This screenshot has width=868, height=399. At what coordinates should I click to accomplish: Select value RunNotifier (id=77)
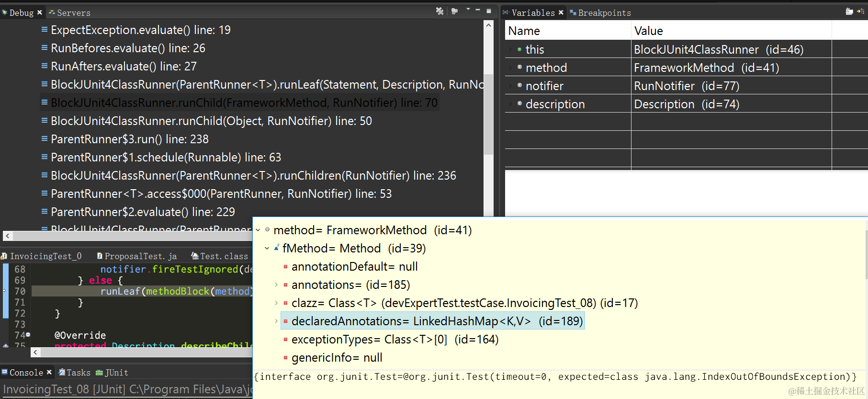click(687, 86)
